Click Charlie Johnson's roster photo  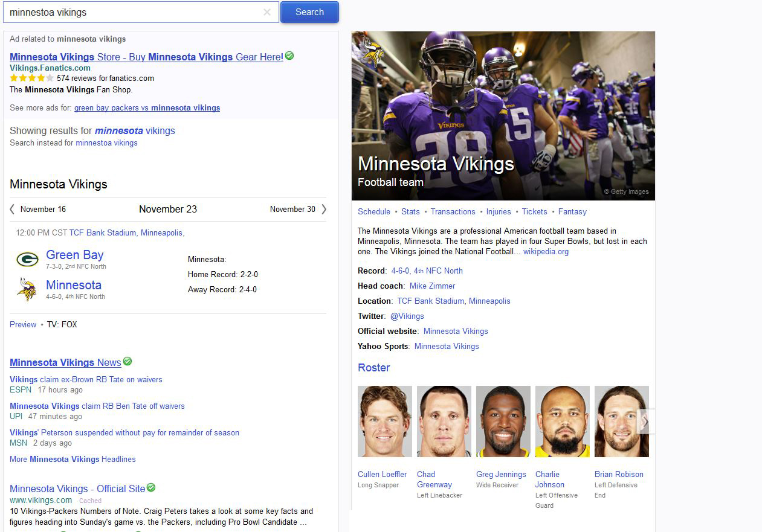pyautogui.click(x=563, y=421)
